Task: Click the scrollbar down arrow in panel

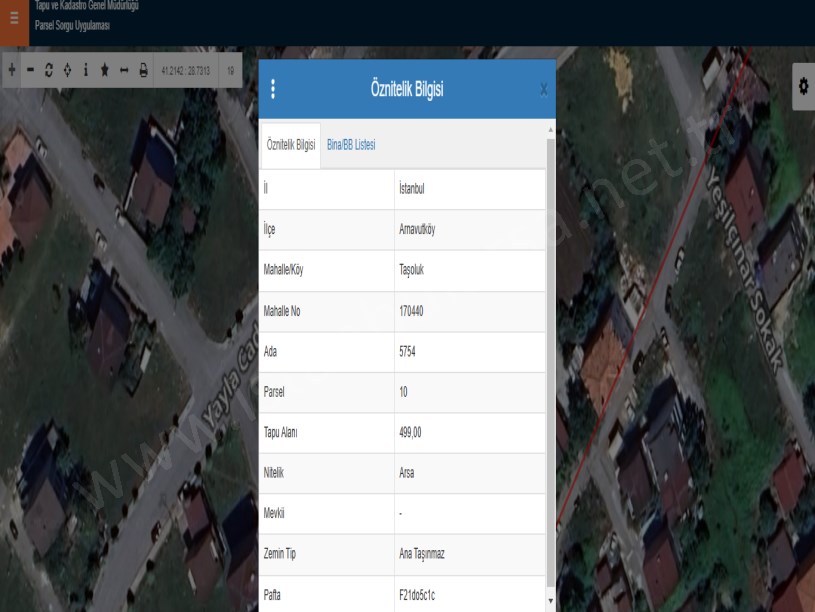Action: pyautogui.click(x=549, y=601)
